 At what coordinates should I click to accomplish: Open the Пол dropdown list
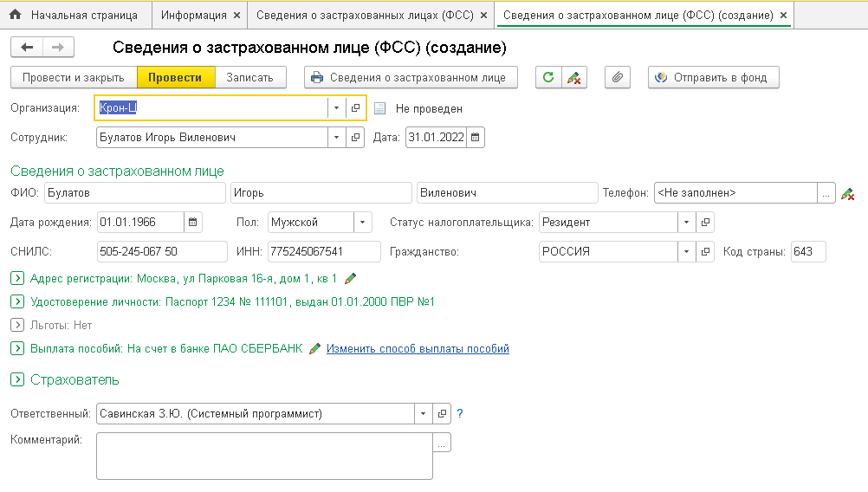(363, 223)
